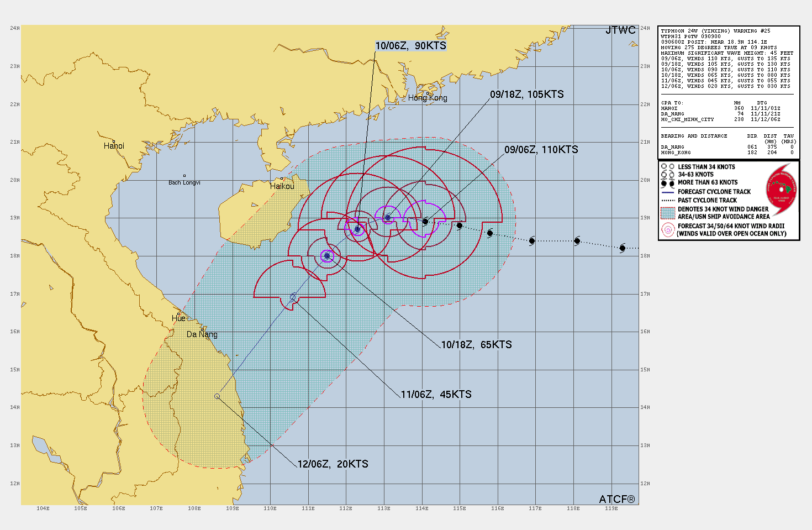Image resolution: width=812 pixels, height=530 pixels.
Task: Click the '34-63 knots' legend cyclone symbol
Action: pos(668,174)
